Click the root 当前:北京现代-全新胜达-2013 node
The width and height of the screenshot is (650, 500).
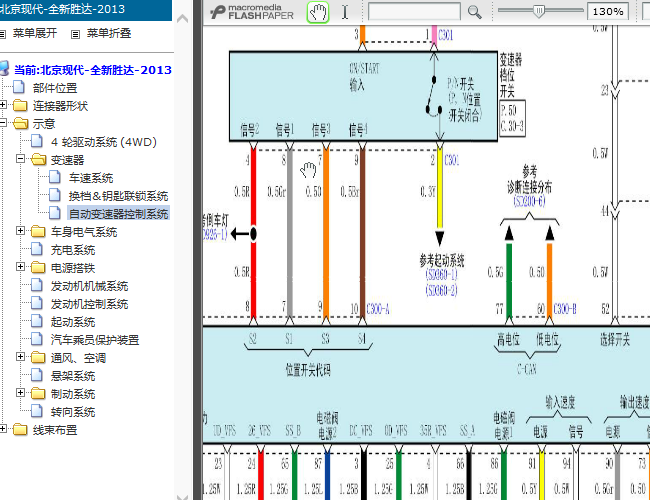[x=93, y=70]
